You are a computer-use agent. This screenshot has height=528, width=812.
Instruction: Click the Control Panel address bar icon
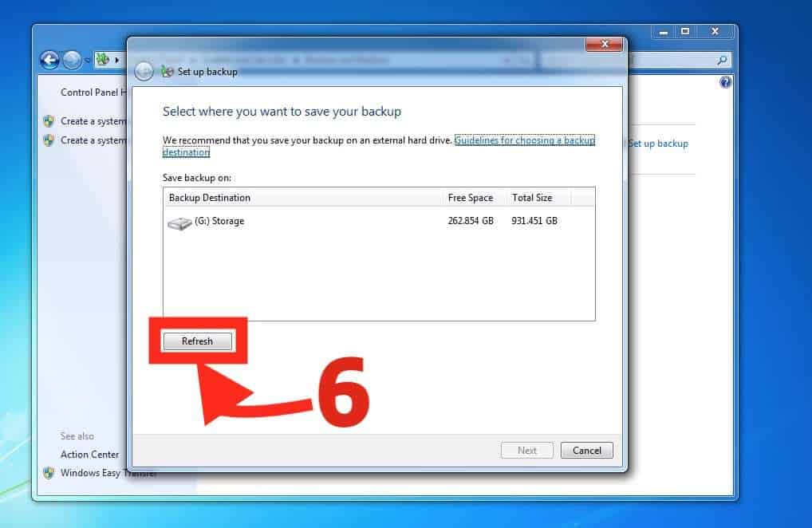103,60
